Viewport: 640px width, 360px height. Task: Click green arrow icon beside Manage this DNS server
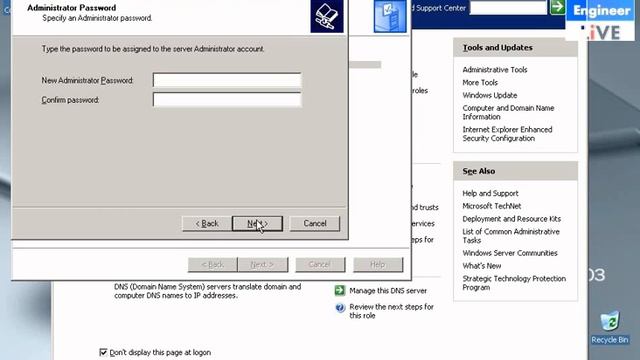point(340,290)
